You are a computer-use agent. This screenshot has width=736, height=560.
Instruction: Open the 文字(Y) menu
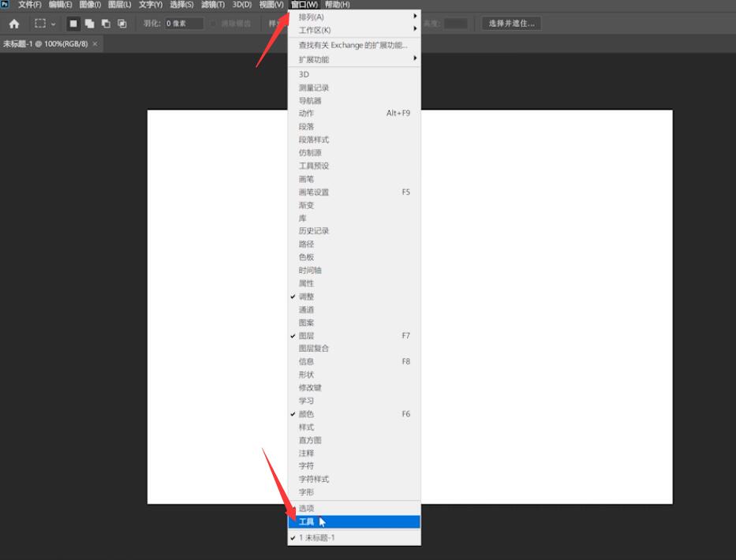(x=151, y=5)
